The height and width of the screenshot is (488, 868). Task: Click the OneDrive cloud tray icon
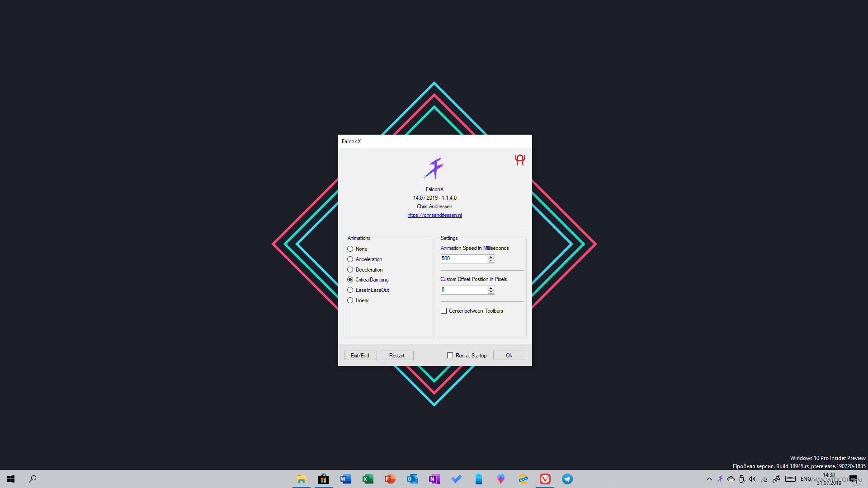[731, 479]
